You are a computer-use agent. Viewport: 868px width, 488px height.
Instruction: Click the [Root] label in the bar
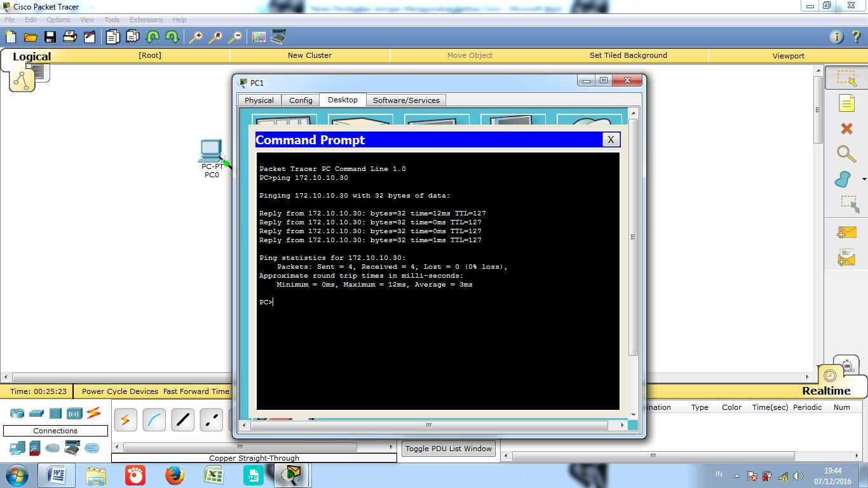tap(150, 55)
